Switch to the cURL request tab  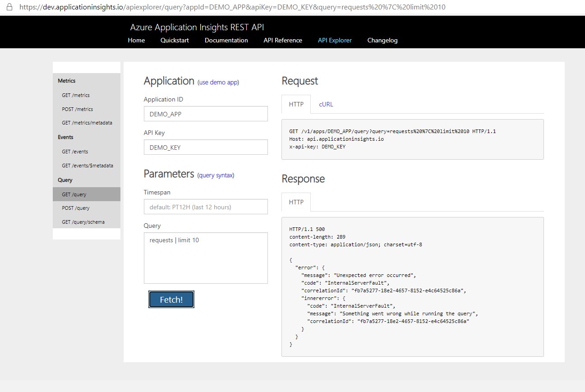pos(326,104)
